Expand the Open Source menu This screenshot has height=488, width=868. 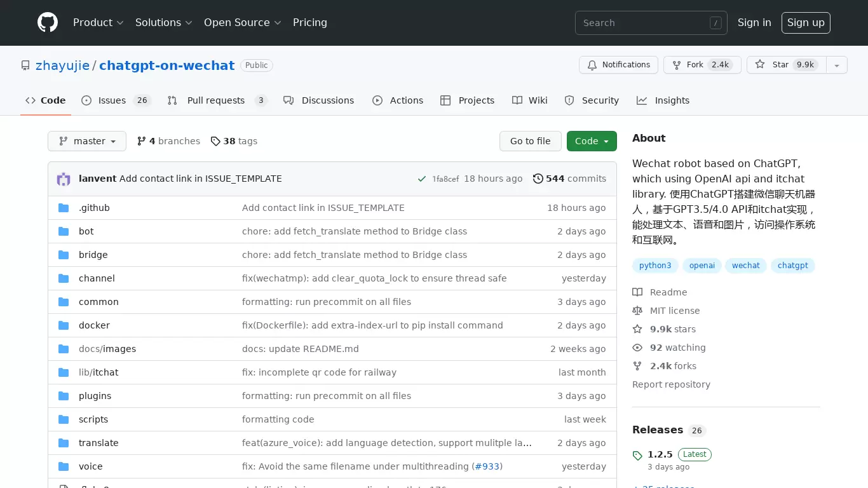[243, 22]
